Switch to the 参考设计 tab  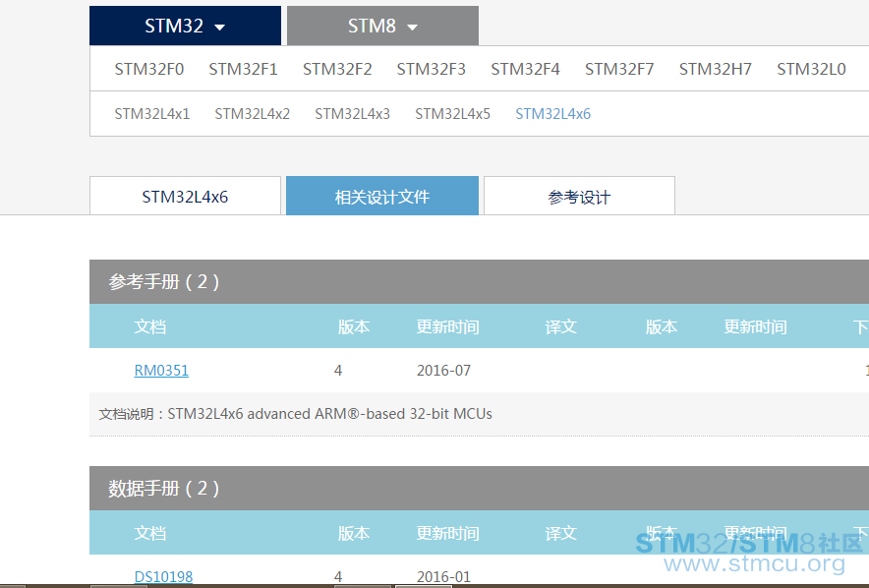pos(579,197)
